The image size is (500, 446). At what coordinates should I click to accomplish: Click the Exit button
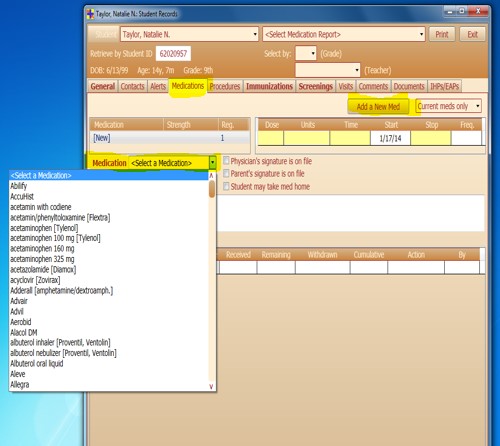click(472, 34)
